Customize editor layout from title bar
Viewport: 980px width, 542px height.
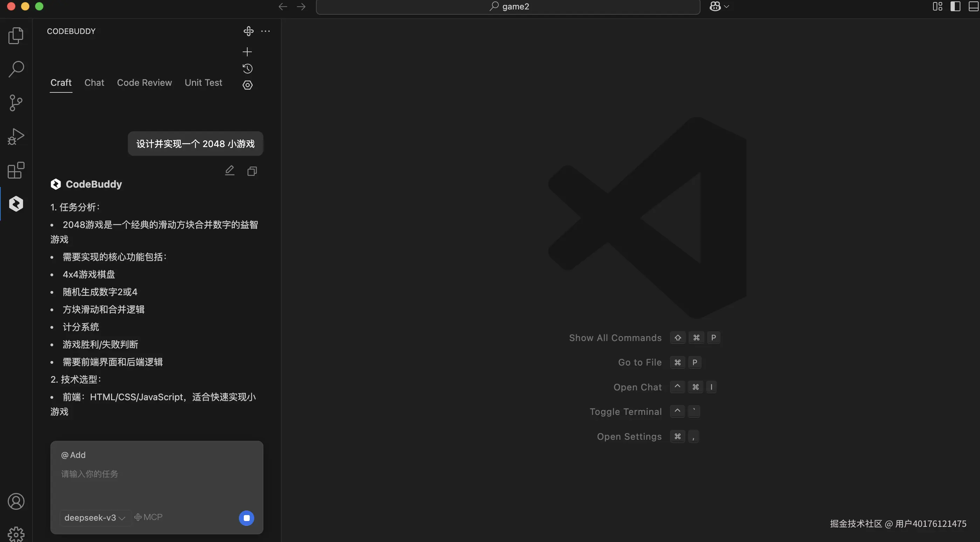(x=937, y=6)
